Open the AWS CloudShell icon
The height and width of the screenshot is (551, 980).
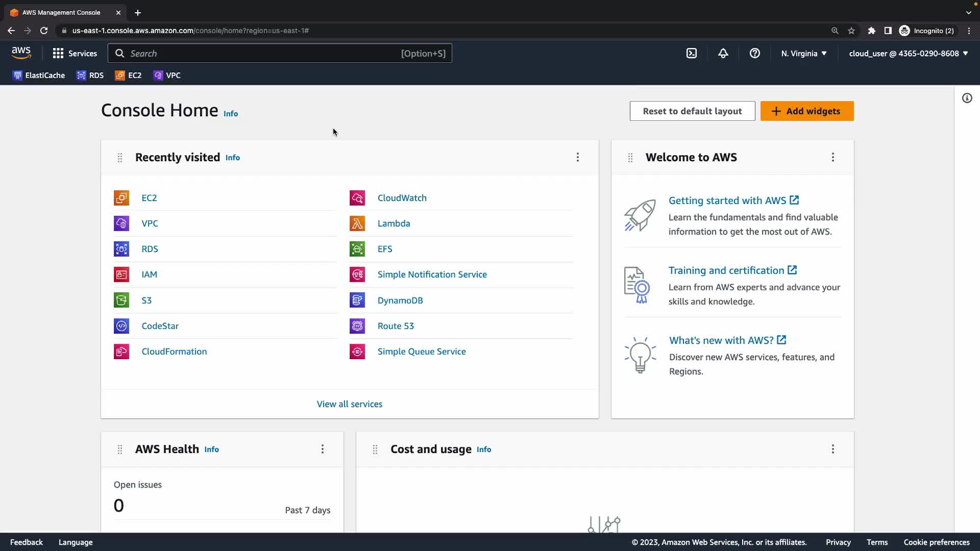[x=691, y=53]
